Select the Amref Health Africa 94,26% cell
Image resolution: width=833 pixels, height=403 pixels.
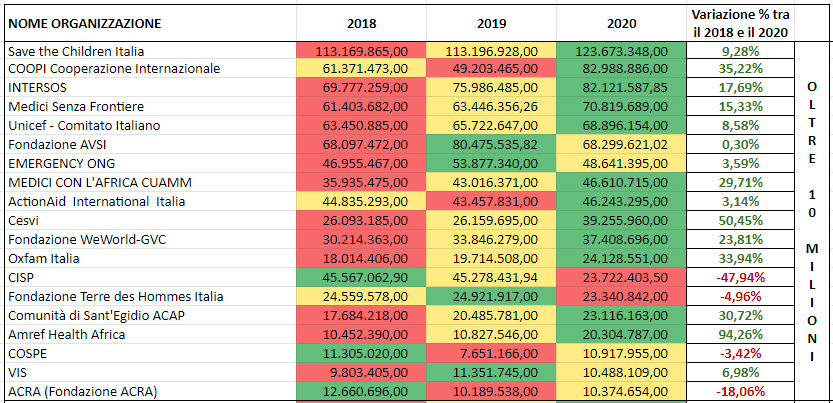[740, 334]
